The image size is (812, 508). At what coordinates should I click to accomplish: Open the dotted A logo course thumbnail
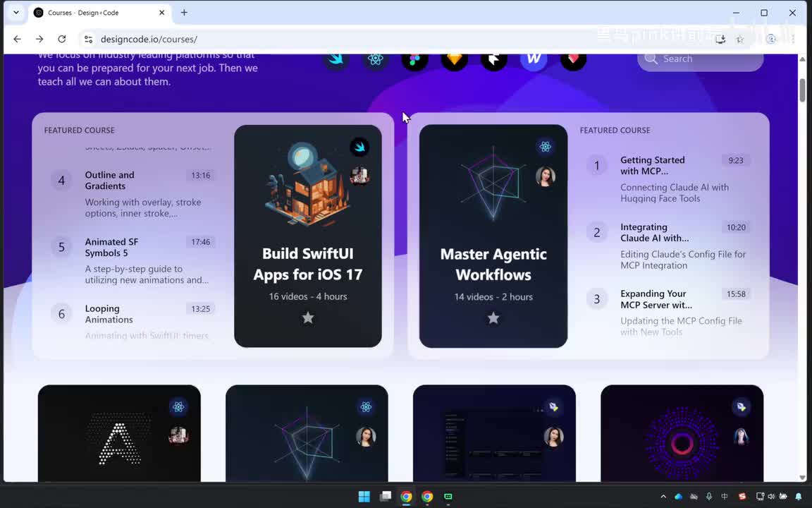(x=119, y=433)
